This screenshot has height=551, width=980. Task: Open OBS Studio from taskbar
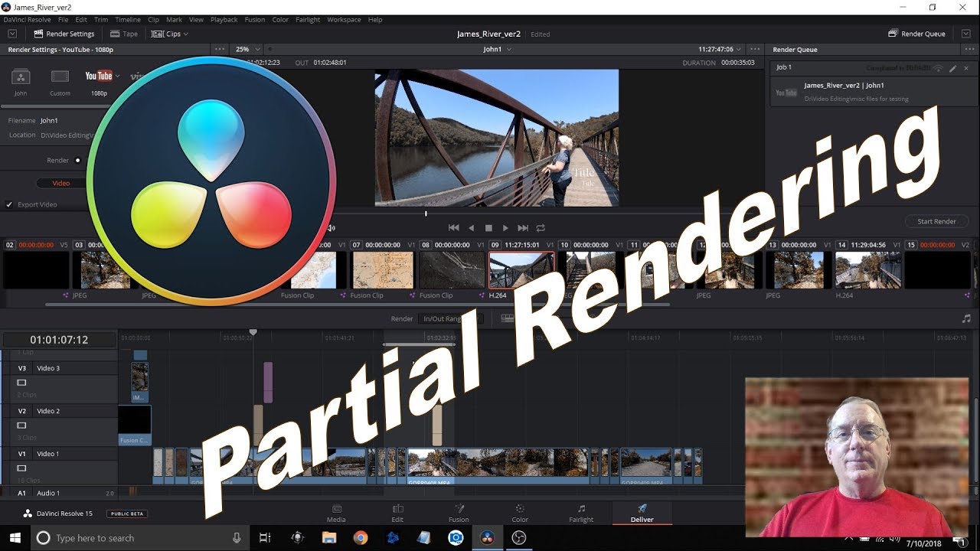(519, 538)
